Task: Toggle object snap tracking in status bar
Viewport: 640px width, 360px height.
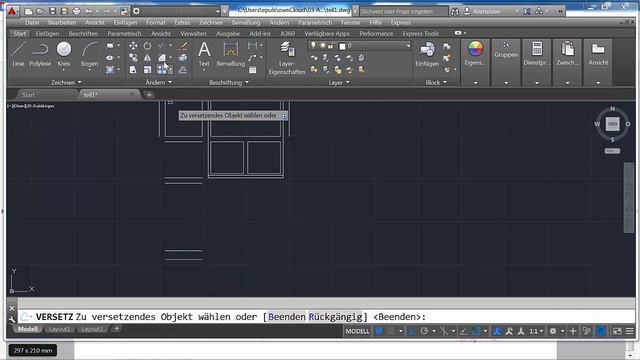Action: point(464,331)
